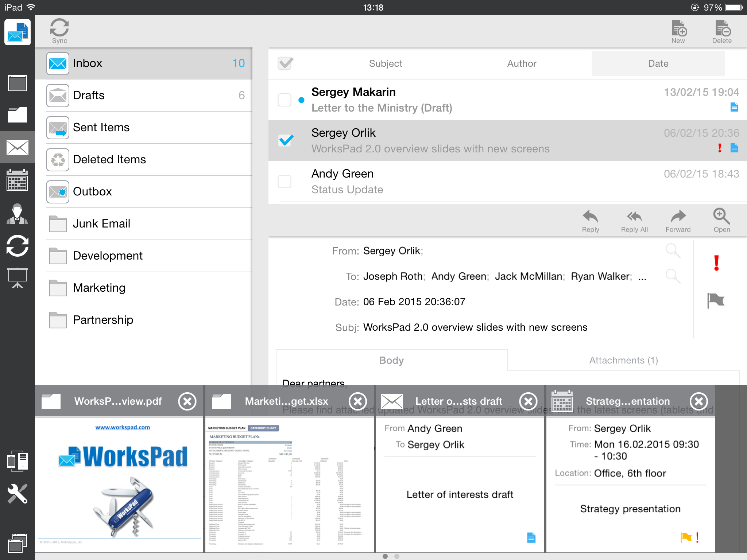Image resolution: width=747 pixels, height=560 pixels.
Task: Sort messages by Date column
Action: 658,63
